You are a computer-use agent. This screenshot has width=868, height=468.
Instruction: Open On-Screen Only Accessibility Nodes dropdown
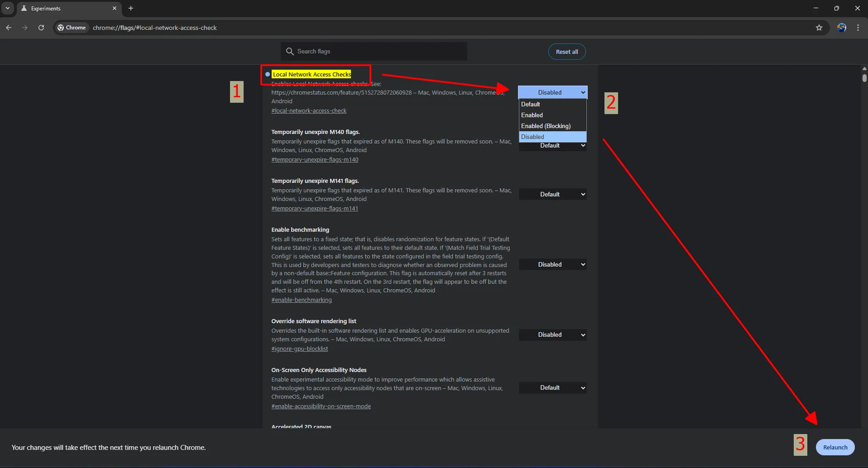(x=552, y=387)
